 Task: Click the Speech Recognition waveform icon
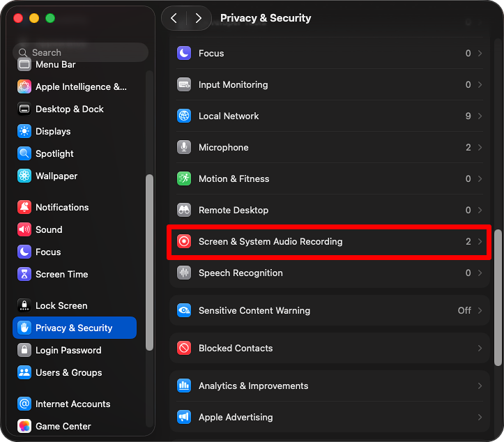pos(184,273)
